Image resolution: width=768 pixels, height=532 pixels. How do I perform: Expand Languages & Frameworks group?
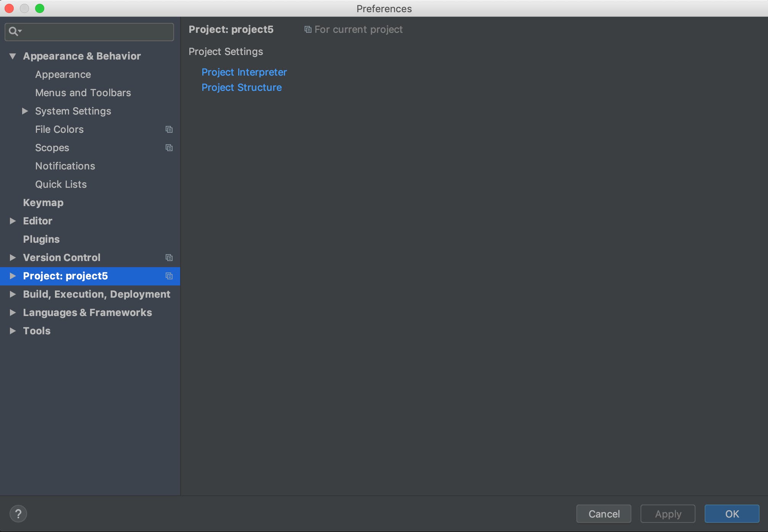13,313
